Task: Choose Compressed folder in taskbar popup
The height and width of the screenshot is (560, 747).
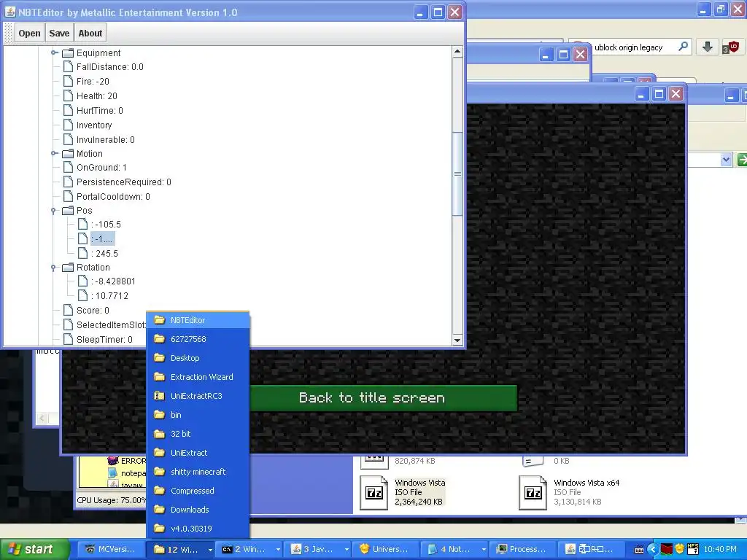Action: coord(198,491)
